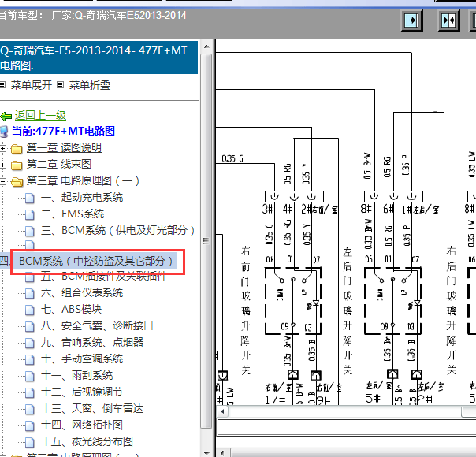Click sidebar scrollbar up arrow
The height and width of the screenshot is (457, 476).
206,46
